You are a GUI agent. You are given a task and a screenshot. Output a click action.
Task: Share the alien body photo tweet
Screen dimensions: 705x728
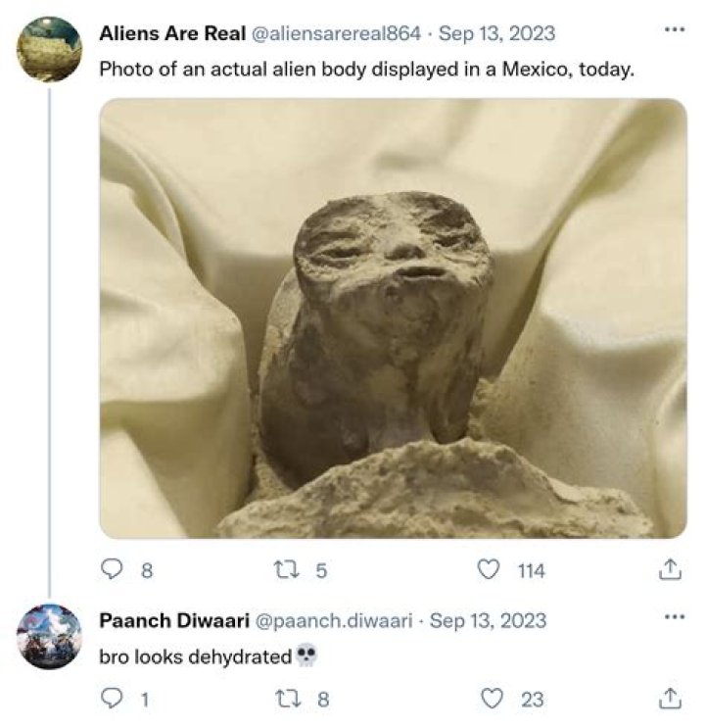[x=671, y=569]
